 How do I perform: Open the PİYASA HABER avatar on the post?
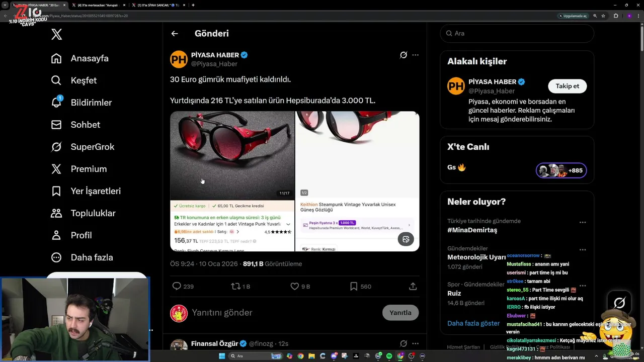(x=179, y=59)
